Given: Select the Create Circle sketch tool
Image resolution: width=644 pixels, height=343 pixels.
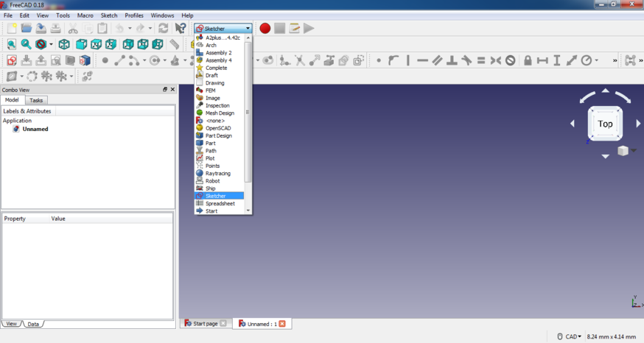Looking at the screenshot, I should [x=155, y=60].
